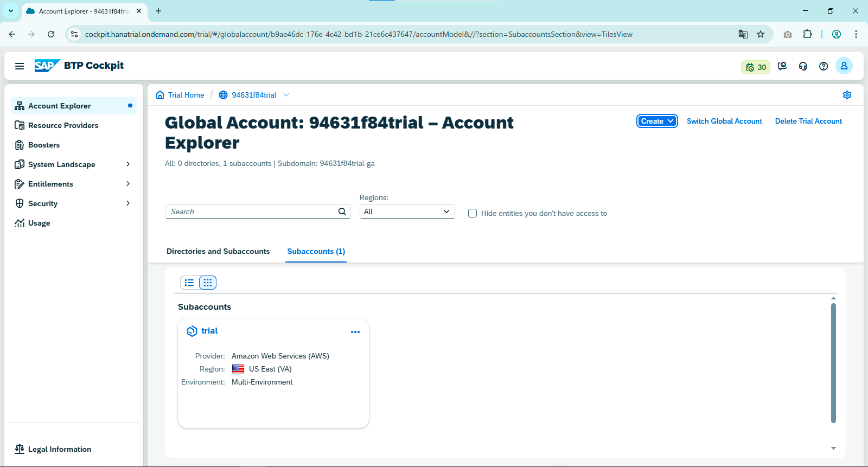Expand Entitlements menu

[128, 184]
